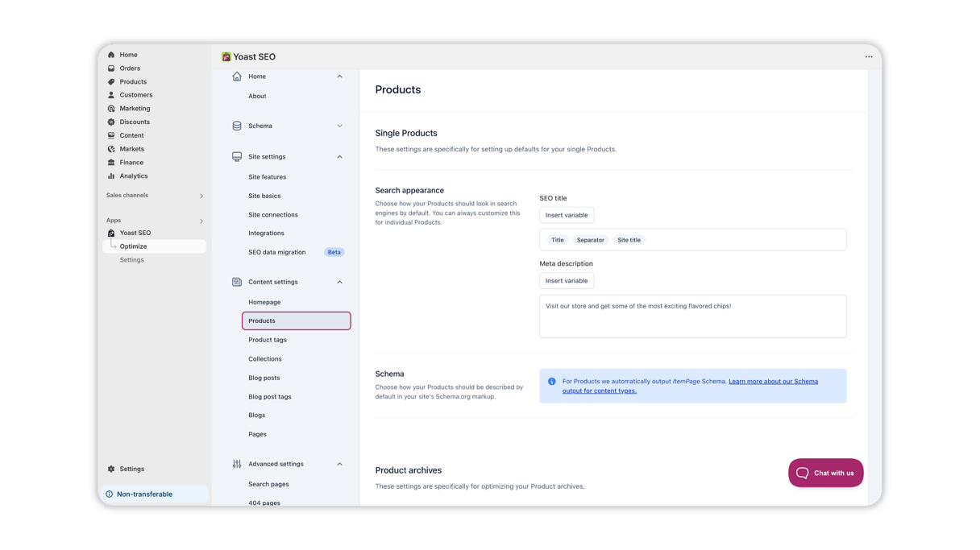Click the blue info icon in Schema notice

pos(552,382)
